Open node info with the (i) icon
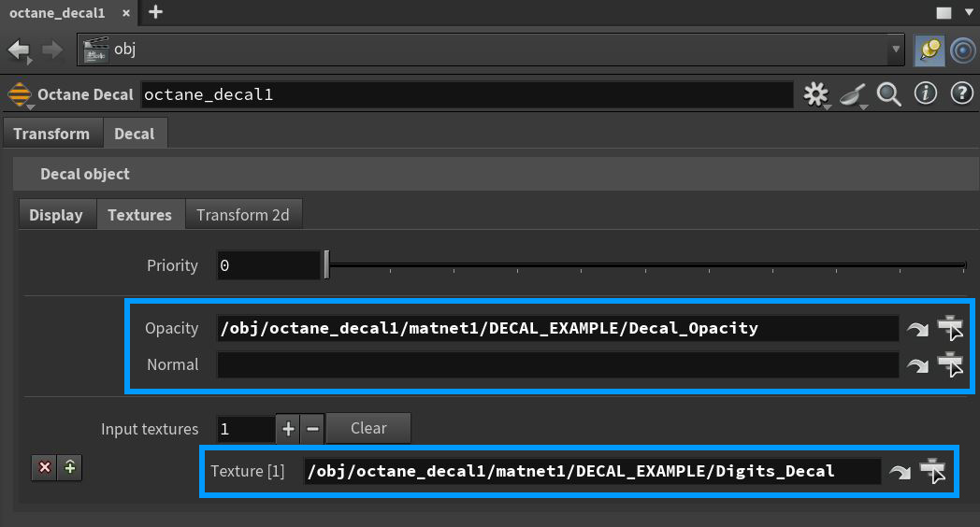The height and width of the screenshot is (527, 980). pos(926,93)
